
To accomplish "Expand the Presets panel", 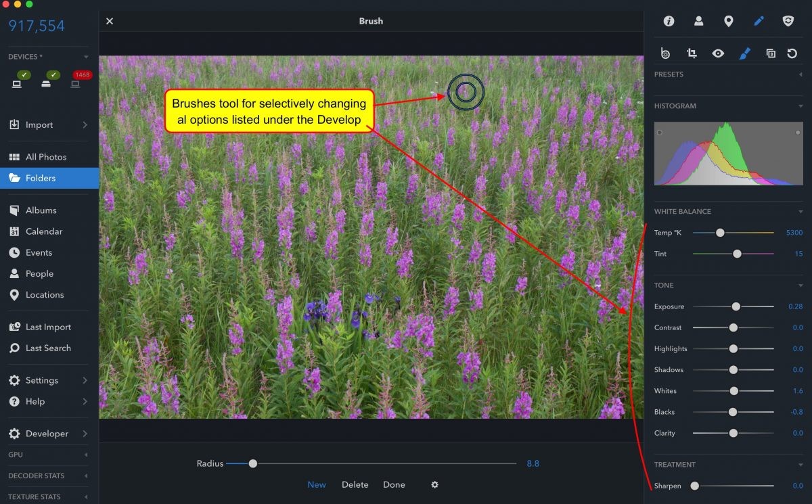I will pyautogui.click(x=800, y=74).
